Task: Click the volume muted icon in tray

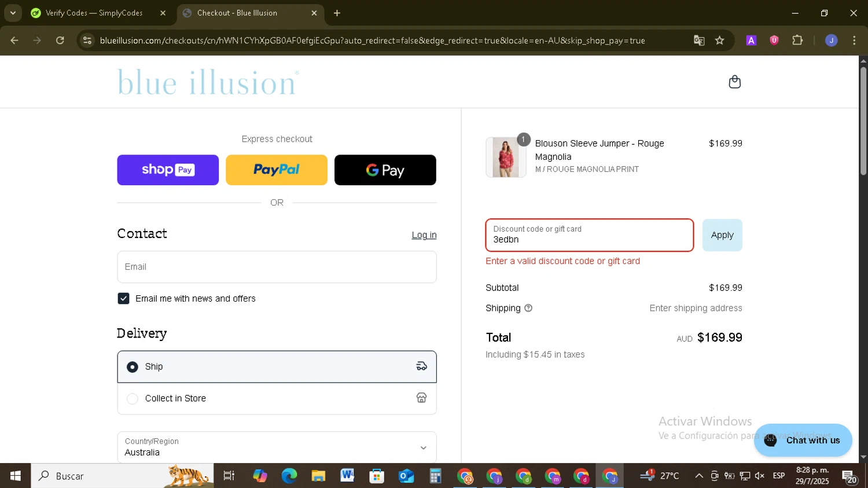Action: [x=760, y=476]
